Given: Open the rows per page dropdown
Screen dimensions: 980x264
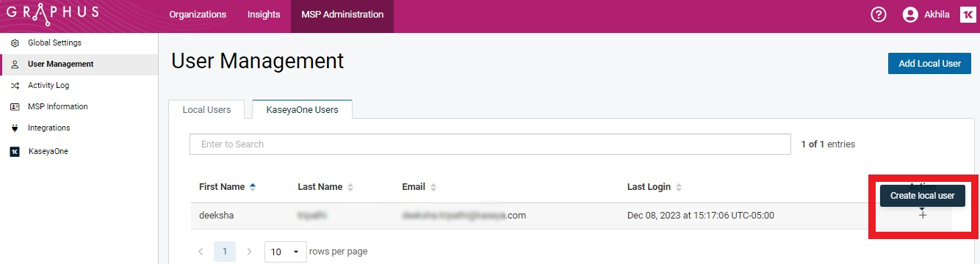Looking at the screenshot, I should pyautogui.click(x=285, y=252).
